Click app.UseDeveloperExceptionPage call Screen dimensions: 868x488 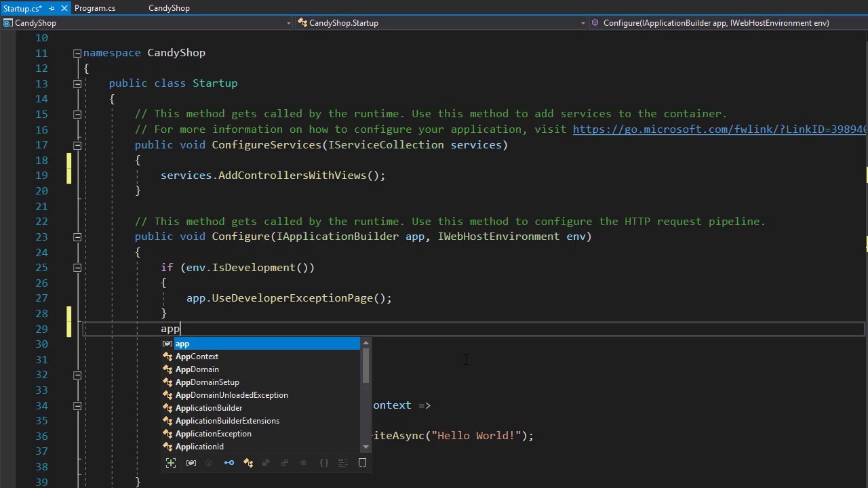coord(289,298)
